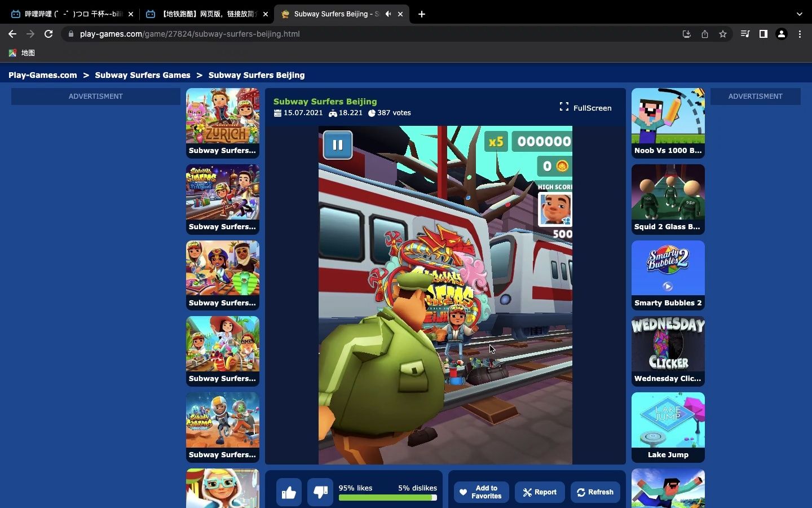Viewport: 812px width, 508px height.
Task: Open the media control icon in toolbar
Action: pos(745,34)
